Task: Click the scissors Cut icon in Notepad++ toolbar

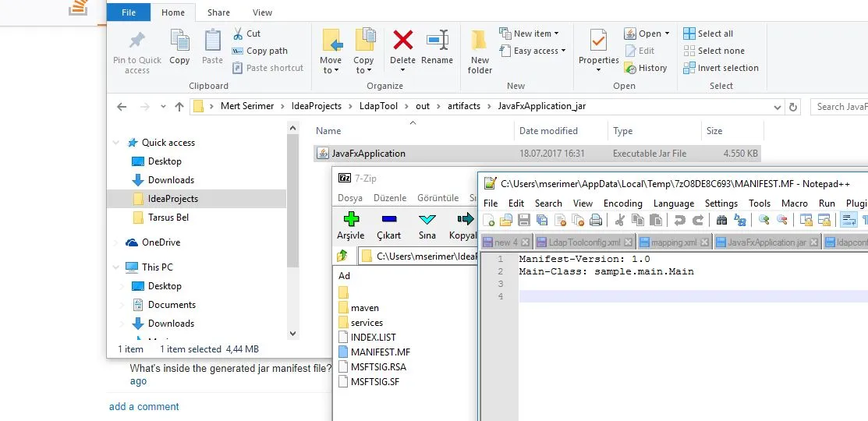Action: (x=619, y=220)
